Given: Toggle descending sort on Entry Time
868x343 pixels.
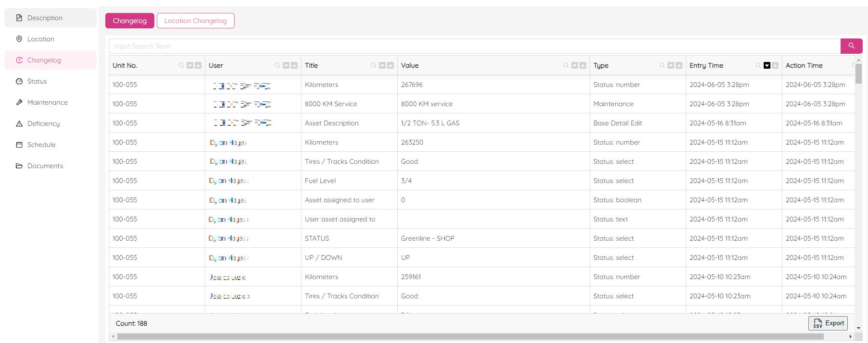Looking at the screenshot, I should [x=767, y=66].
